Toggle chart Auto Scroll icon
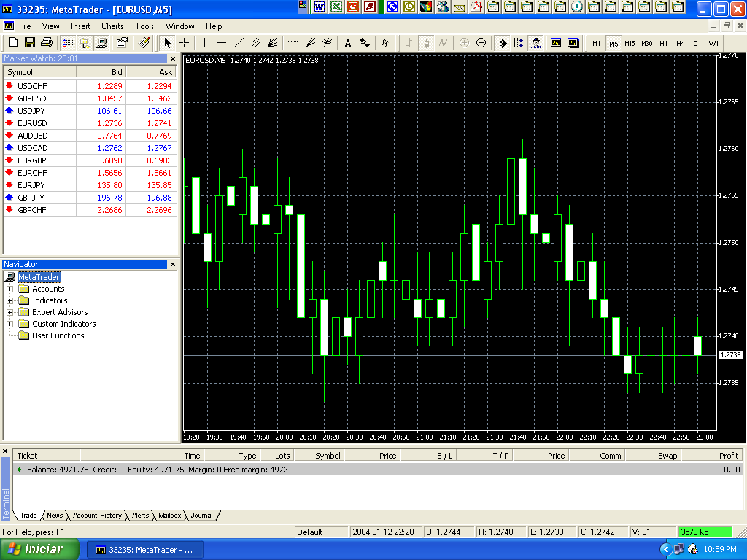Viewport: 747px width, 560px height. coord(502,43)
